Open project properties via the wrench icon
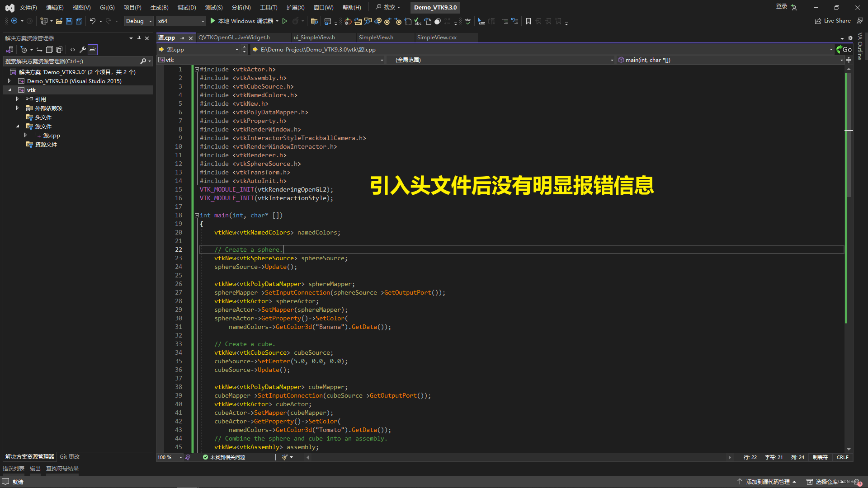The height and width of the screenshot is (488, 868). (83, 50)
